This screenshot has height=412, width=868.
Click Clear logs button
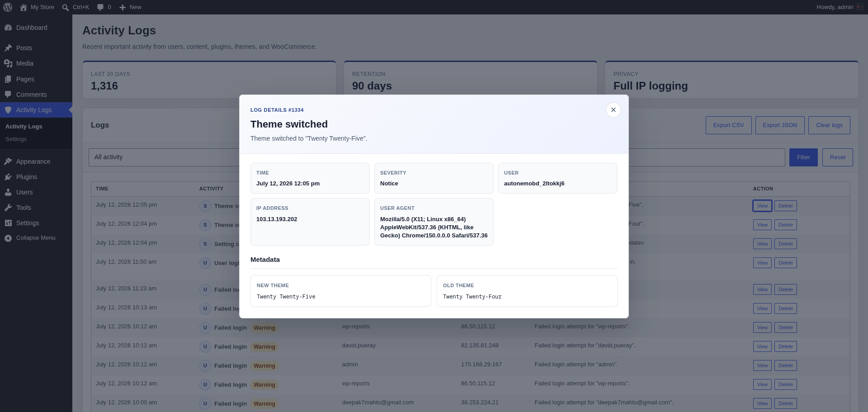pyautogui.click(x=829, y=125)
